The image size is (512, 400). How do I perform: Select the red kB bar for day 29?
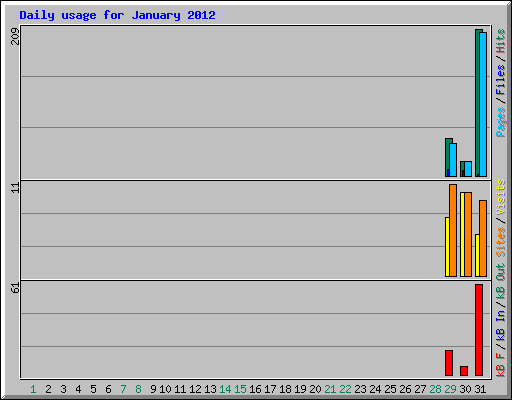tap(449, 363)
